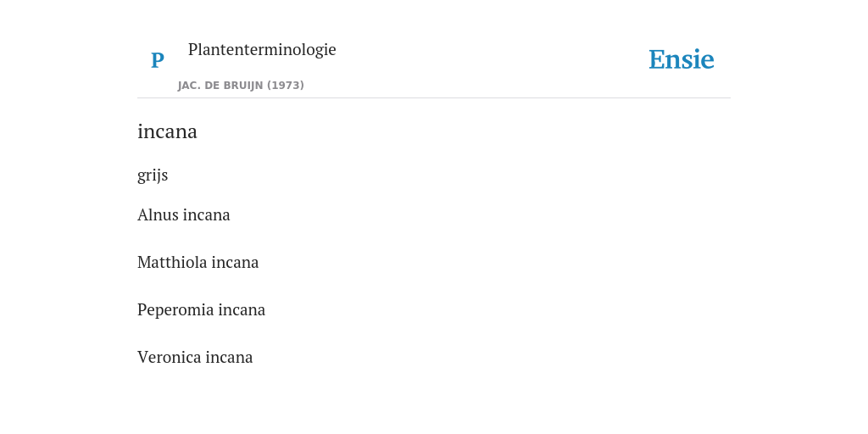Click the letter 'E' in Ensie logo
This screenshot has width=868, height=434.
tap(657, 60)
